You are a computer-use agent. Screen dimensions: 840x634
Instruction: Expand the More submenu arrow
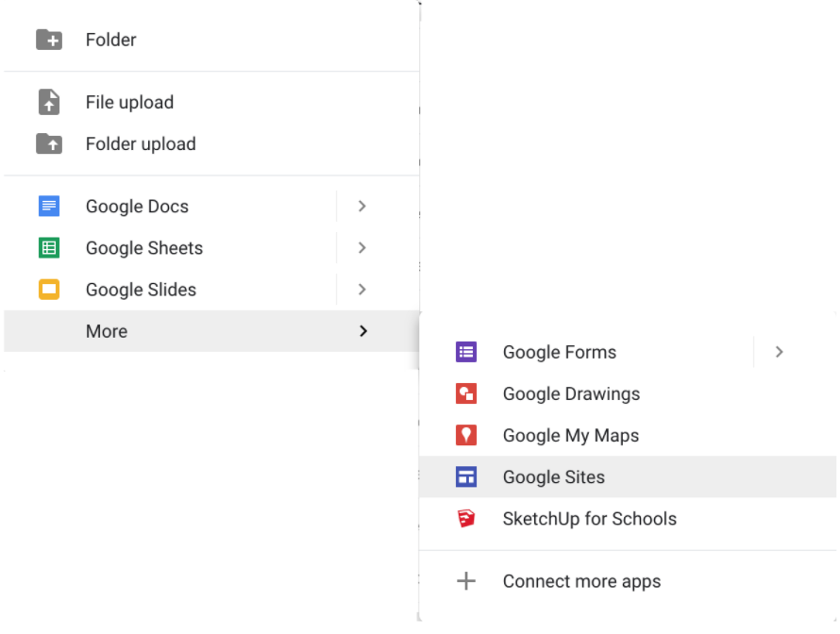[363, 331]
